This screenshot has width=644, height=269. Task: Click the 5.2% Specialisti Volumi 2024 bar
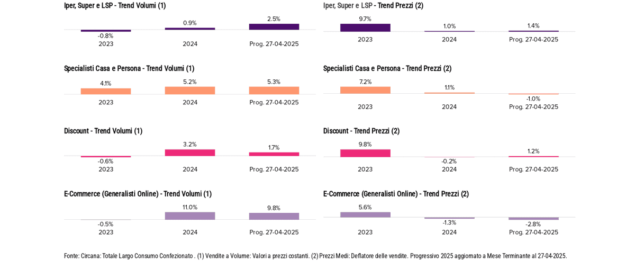190,91
